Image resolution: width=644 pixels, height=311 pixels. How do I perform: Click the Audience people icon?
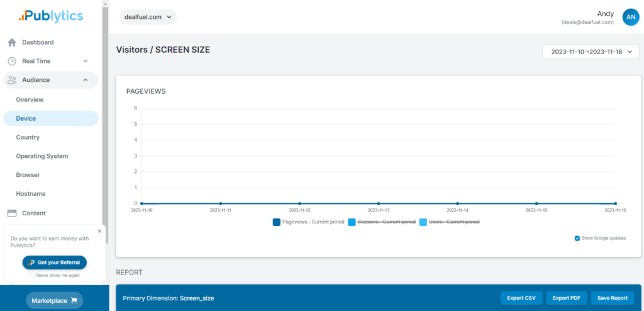coord(11,80)
